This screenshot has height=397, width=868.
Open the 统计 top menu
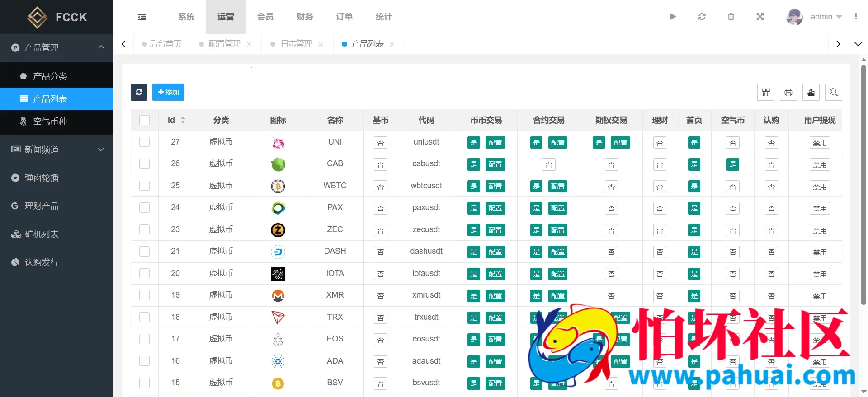(x=384, y=17)
